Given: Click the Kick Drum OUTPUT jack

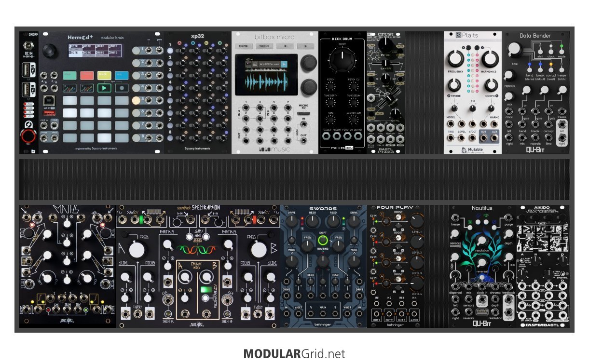Looking at the screenshot, I should (358, 136).
